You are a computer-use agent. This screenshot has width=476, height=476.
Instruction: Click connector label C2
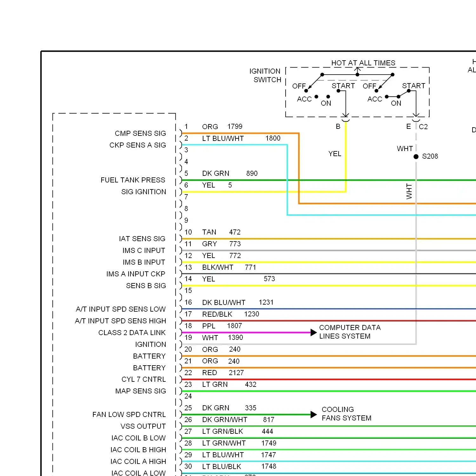tap(423, 127)
